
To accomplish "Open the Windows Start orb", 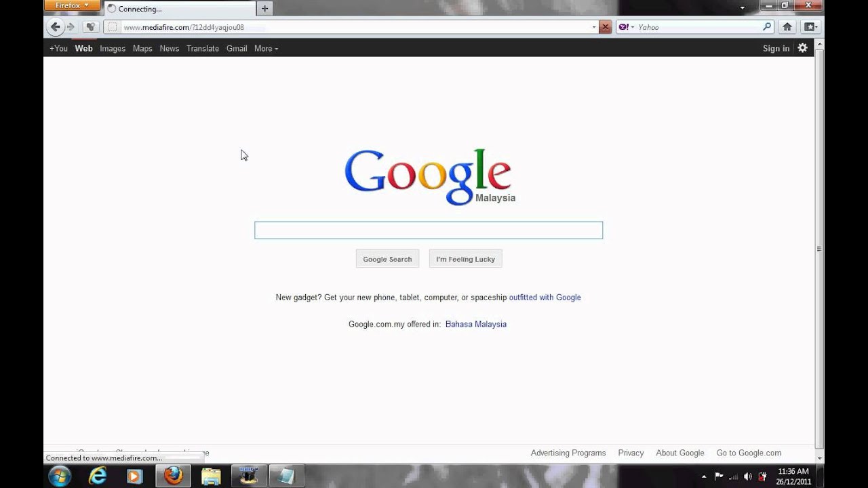I will 59,476.
